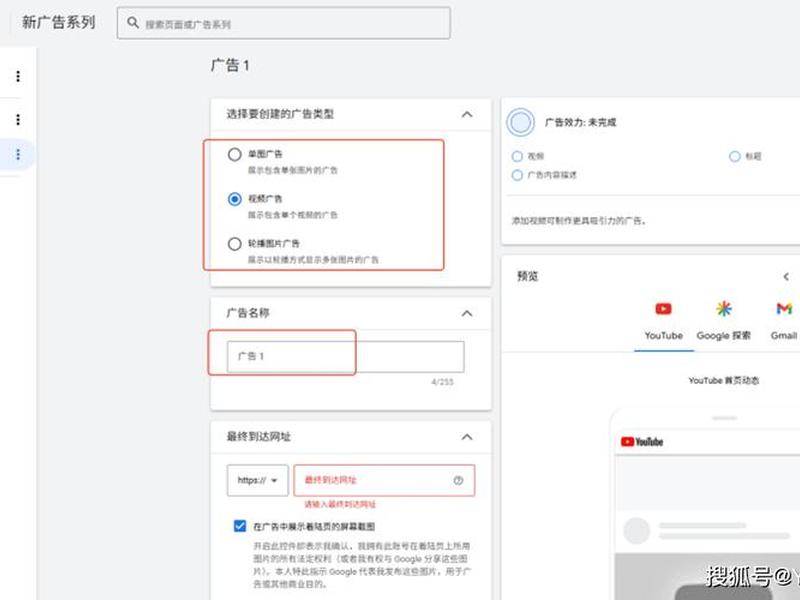Collapse the 选择要创建的广告类型 section
This screenshot has height=600, width=800.
[467, 114]
